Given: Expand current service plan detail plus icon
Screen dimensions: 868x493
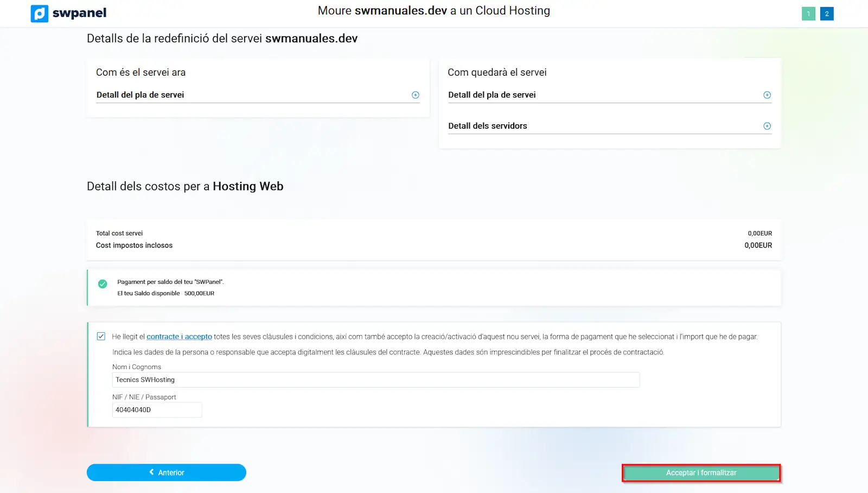Looking at the screenshot, I should (416, 95).
